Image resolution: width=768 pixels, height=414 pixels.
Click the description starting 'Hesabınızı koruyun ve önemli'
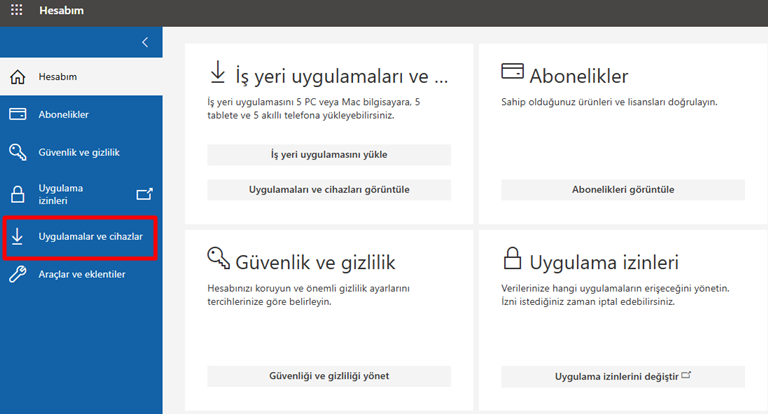point(309,295)
